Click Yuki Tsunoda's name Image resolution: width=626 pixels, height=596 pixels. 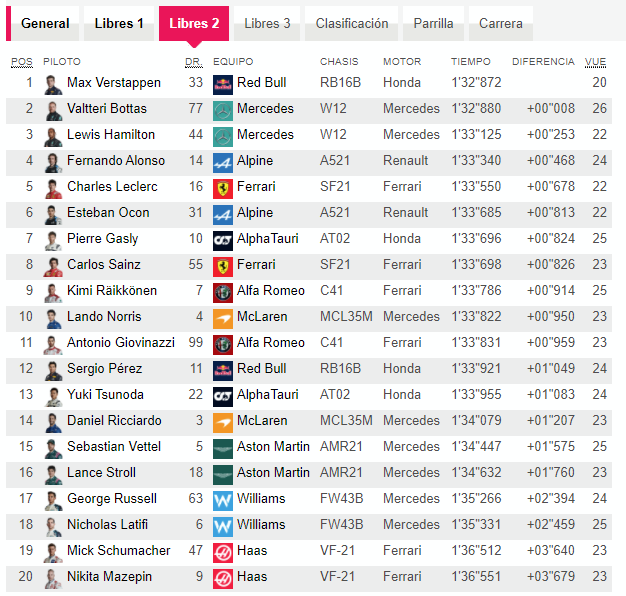105,394
